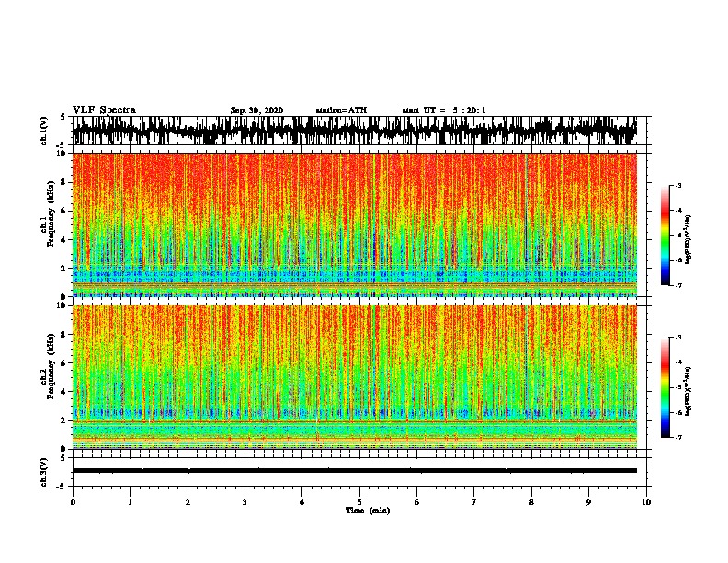Image resolution: width=728 pixels, height=563 pixels.
Task: Click the time axis tick label '5'
Action: coord(359,502)
